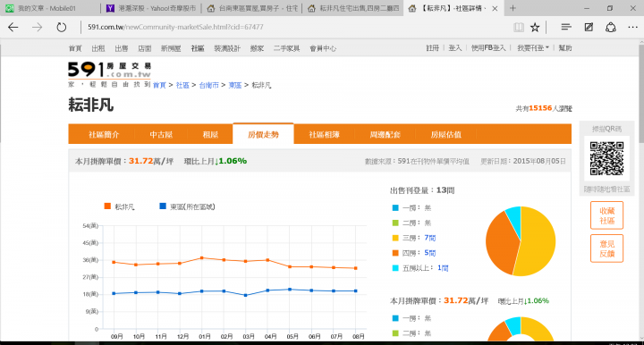Select the 租屋 tab
Image resolution: width=644 pixels, height=345 pixels.
(x=210, y=135)
